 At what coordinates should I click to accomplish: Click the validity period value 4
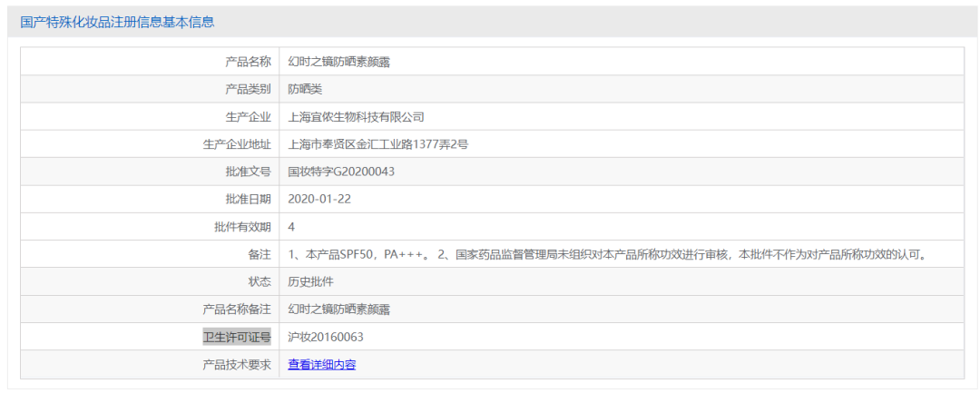(291, 226)
